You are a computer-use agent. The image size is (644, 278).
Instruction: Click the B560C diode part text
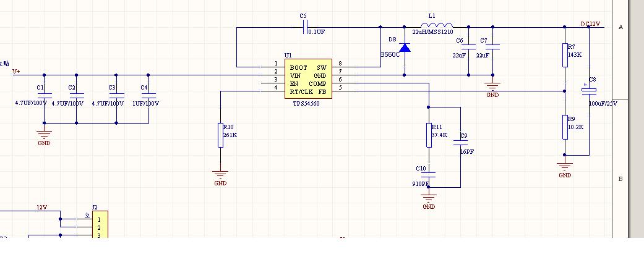(390, 54)
